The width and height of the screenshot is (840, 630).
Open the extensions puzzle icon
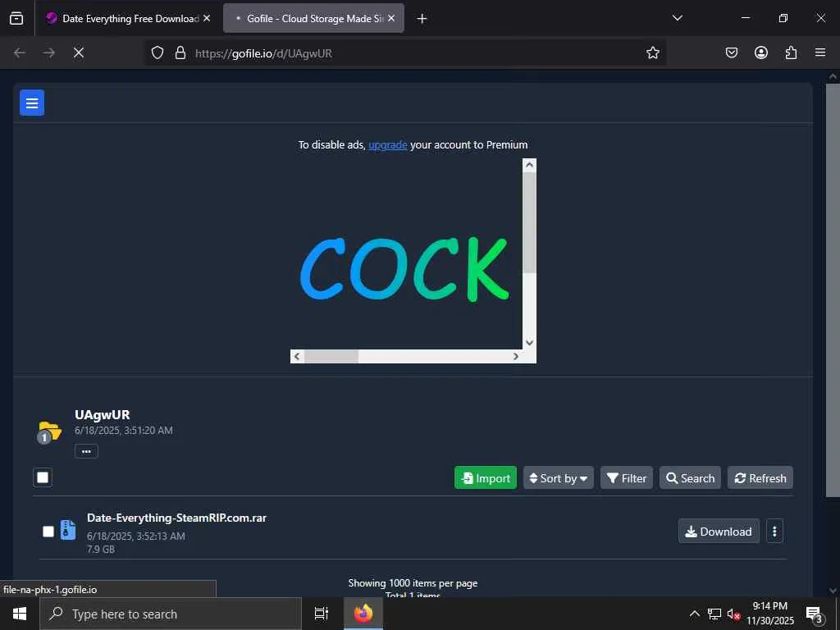791,52
